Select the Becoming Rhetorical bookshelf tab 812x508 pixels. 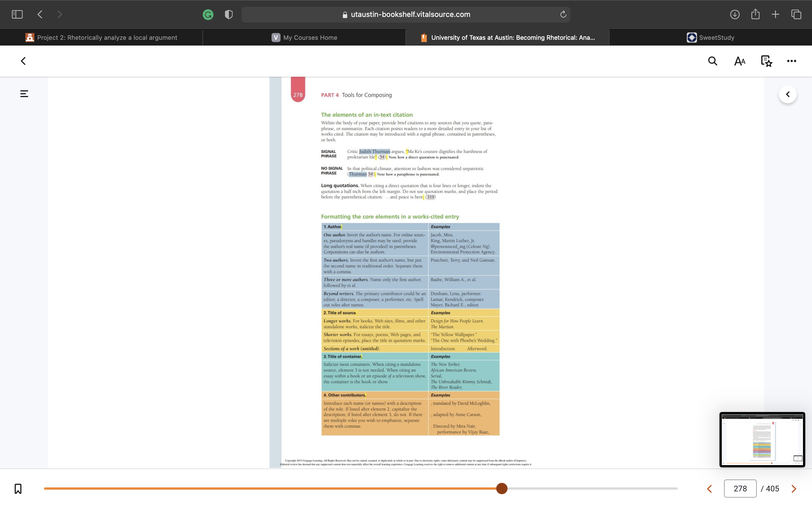point(507,38)
